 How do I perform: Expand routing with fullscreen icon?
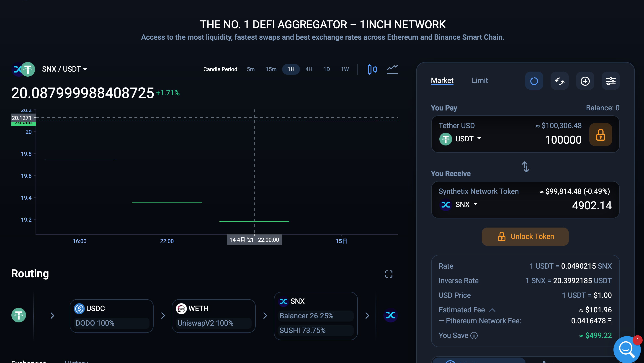click(389, 274)
